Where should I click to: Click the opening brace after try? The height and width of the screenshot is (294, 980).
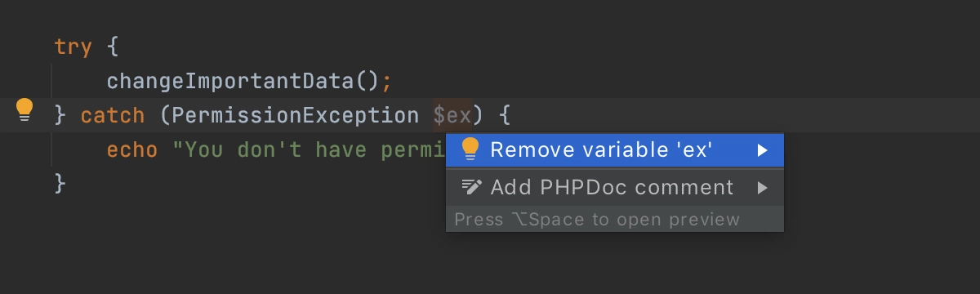coord(113,47)
